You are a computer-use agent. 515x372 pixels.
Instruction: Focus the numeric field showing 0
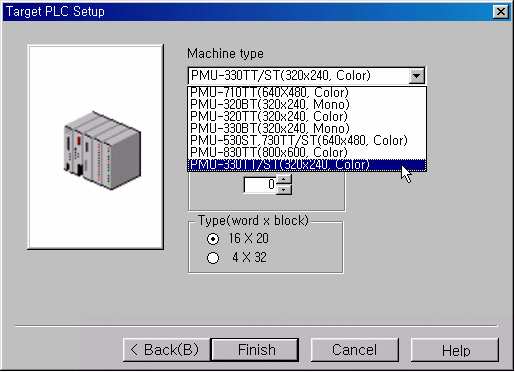click(260, 184)
